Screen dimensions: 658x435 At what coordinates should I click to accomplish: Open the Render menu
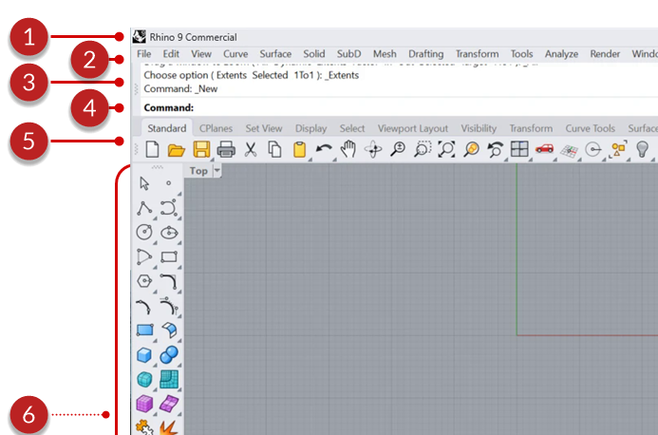[605, 54]
